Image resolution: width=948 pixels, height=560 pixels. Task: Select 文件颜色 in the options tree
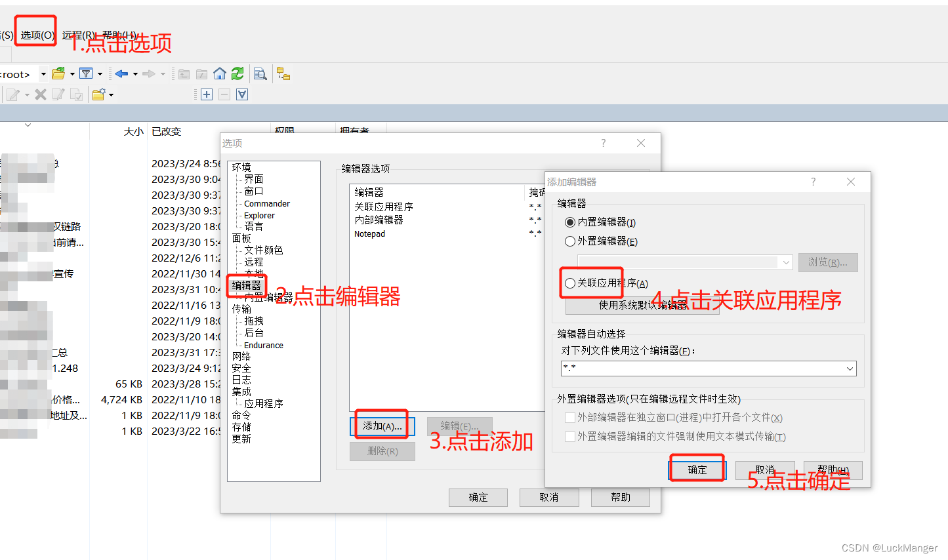[x=264, y=250]
